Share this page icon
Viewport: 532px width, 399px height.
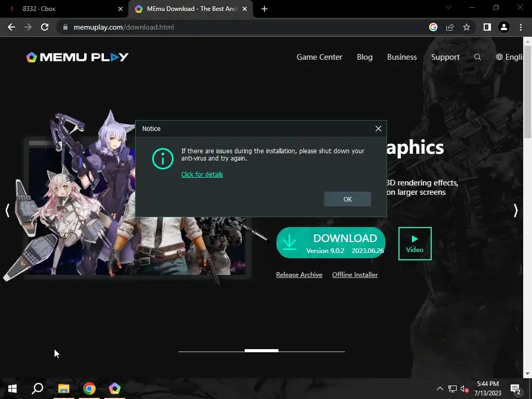(x=450, y=27)
